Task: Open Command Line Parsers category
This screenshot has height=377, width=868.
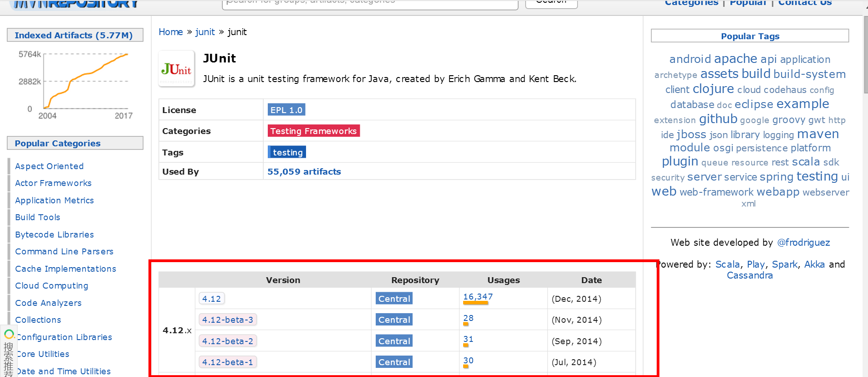Action: [64, 251]
